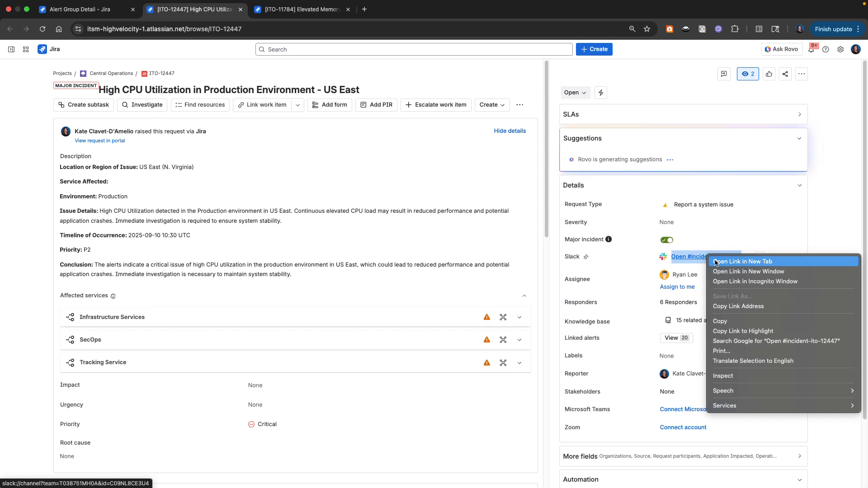Screen dimensions: 868x488
Task: Pin the Slack field using the pin icon
Action: (585, 256)
